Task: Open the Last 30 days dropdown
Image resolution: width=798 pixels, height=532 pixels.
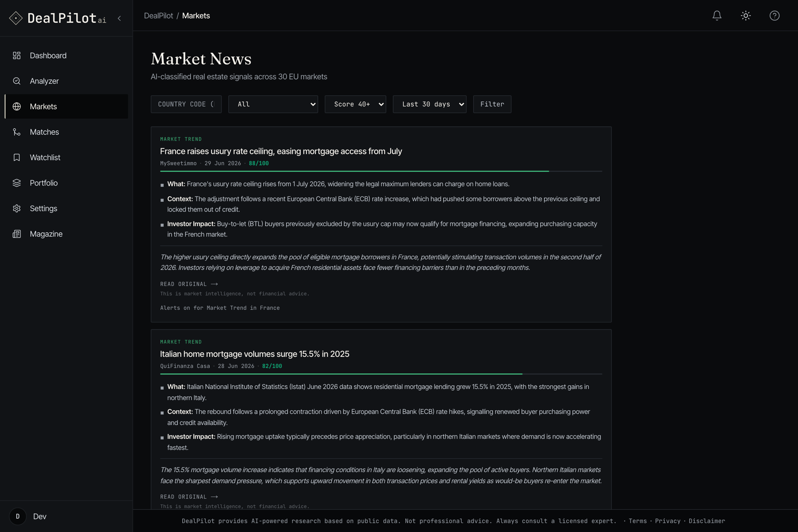Action: pos(430,104)
